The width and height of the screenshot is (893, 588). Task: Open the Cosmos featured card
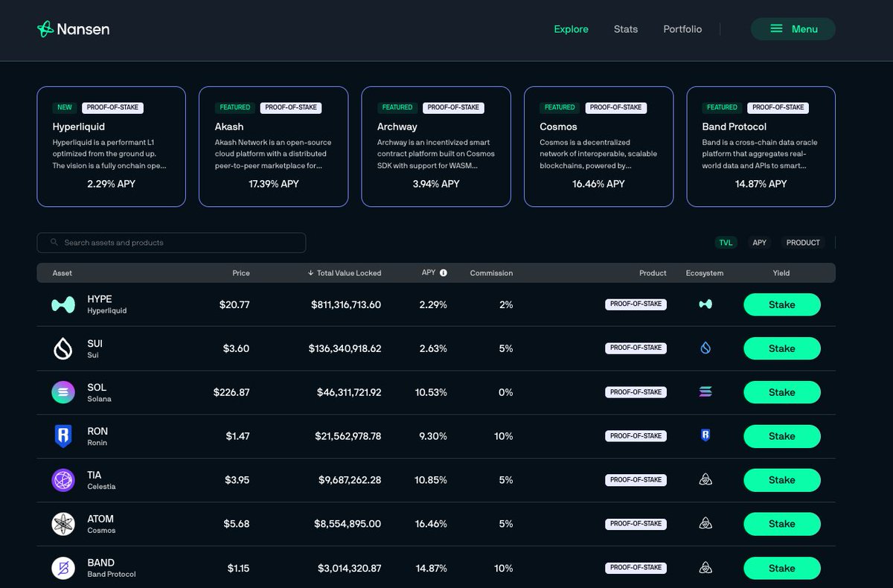click(x=598, y=147)
